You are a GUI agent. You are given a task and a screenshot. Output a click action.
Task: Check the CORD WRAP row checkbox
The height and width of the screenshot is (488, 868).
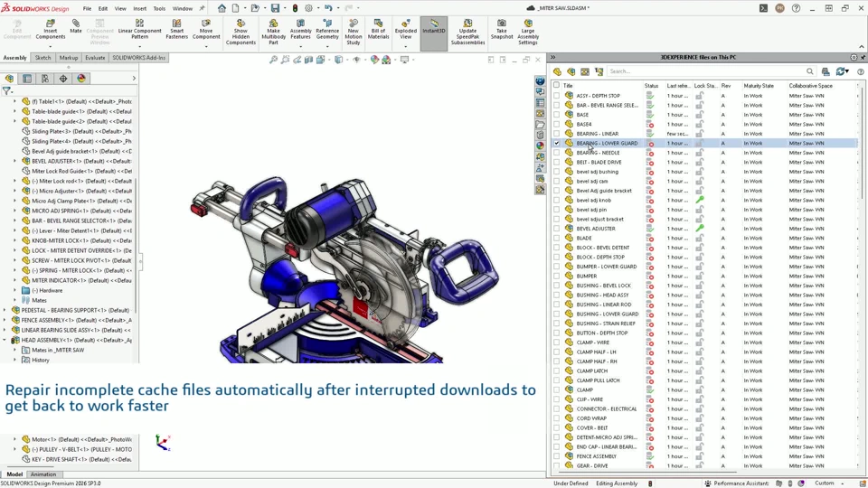coord(556,418)
